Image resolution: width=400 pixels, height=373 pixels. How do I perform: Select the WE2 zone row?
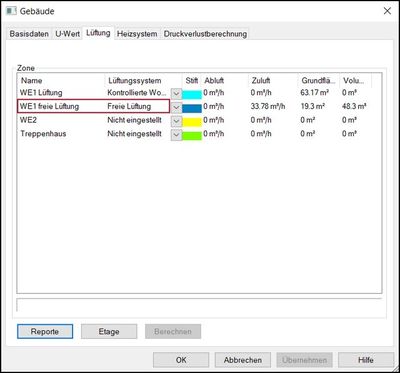click(199, 120)
